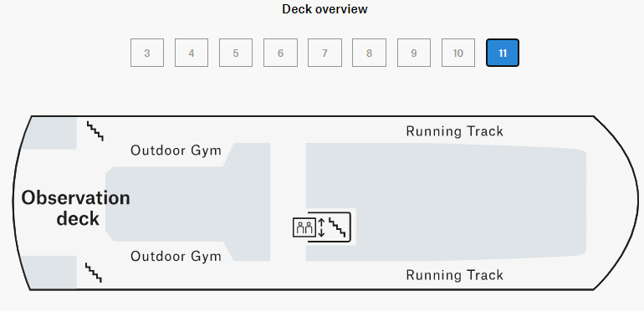Show deck 7 overview
The height and width of the screenshot is (311, 644).
click(x=325, y=53)
